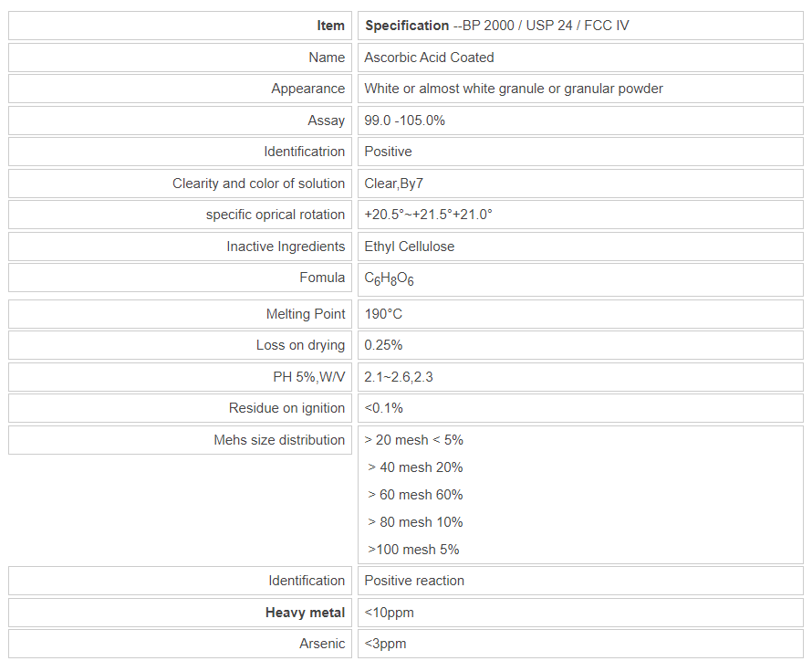Click the "Clear,By7" solution value
Screen dimensions: 812x661
[x=393, y=184]
